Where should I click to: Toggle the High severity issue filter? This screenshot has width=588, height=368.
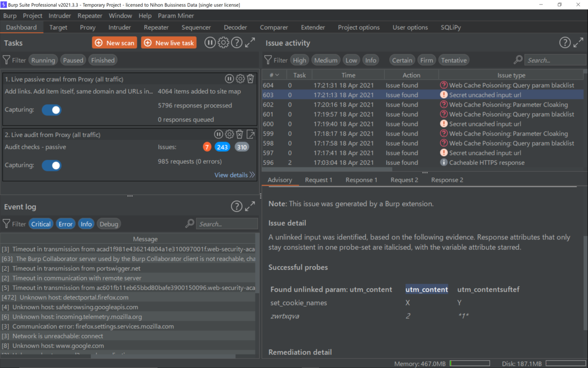[x=299, y=60]
